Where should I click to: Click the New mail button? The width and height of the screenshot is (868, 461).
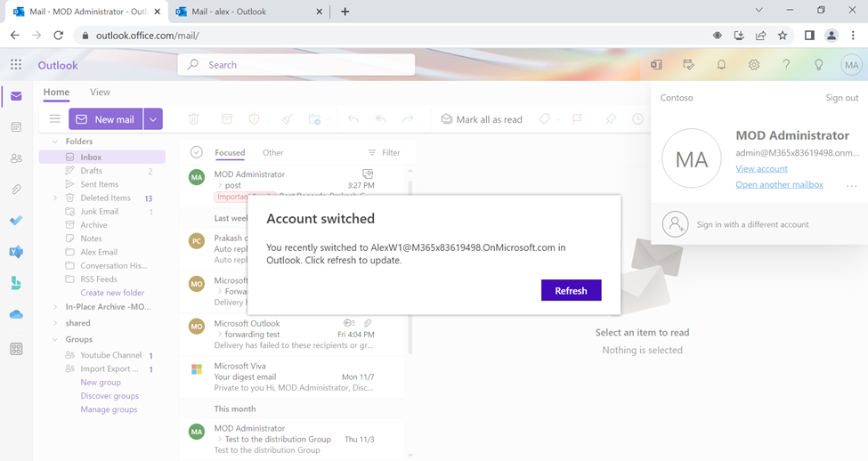click(106, 119)
